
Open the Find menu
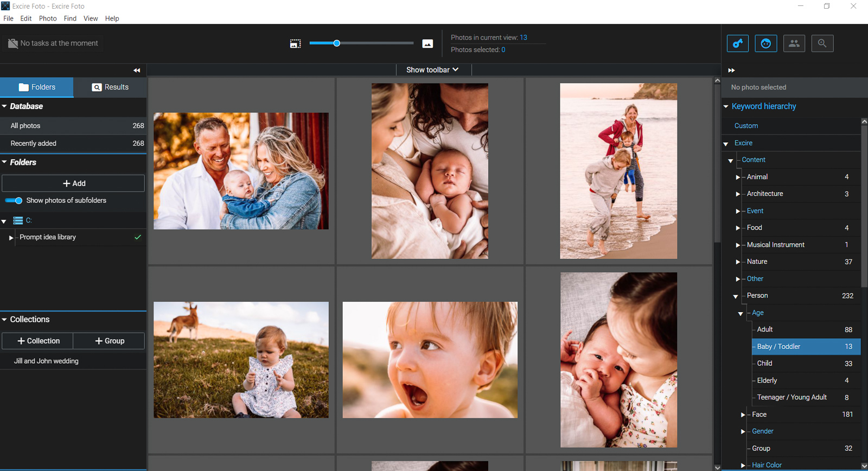[x=70, y=18]
